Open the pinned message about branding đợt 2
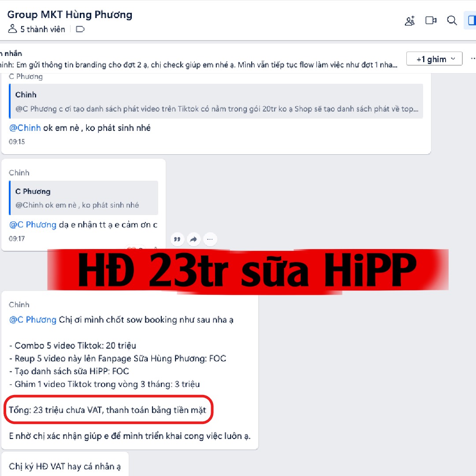 (x=199, y=65)
